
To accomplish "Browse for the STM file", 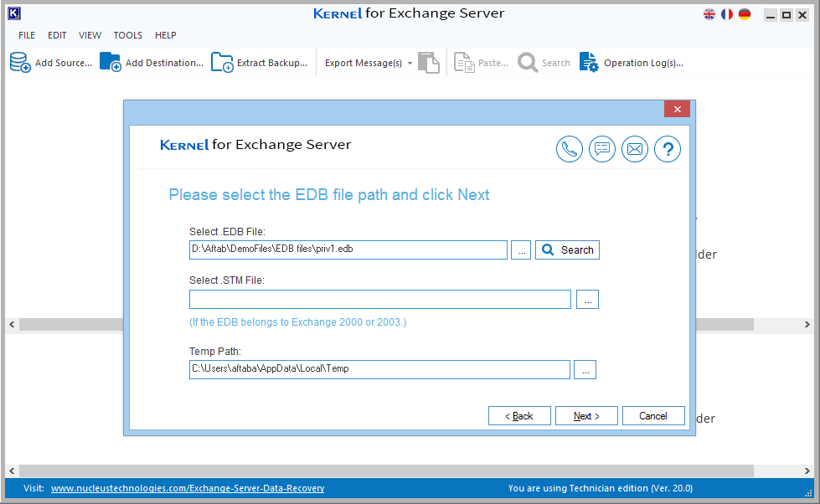I will point(588,300).
